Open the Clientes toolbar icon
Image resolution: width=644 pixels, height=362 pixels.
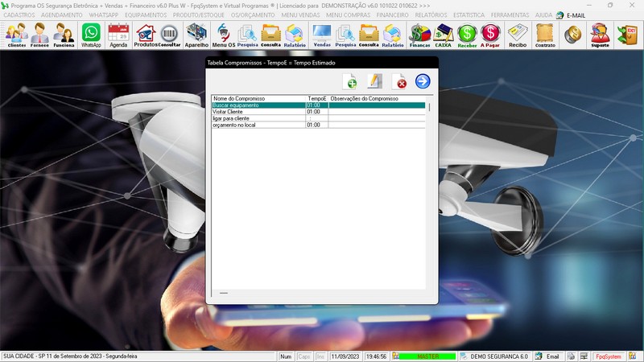[x=16, y=35]
